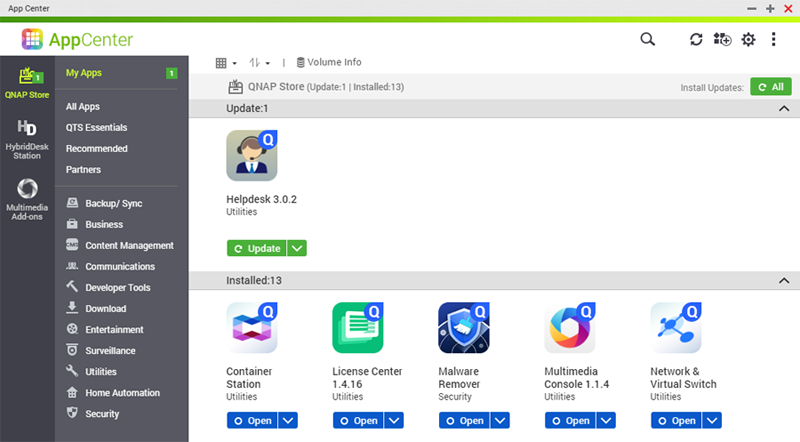Collapse the Installed:13 section
The width and height of the screenshot is (800, 442).
[784, 280]
